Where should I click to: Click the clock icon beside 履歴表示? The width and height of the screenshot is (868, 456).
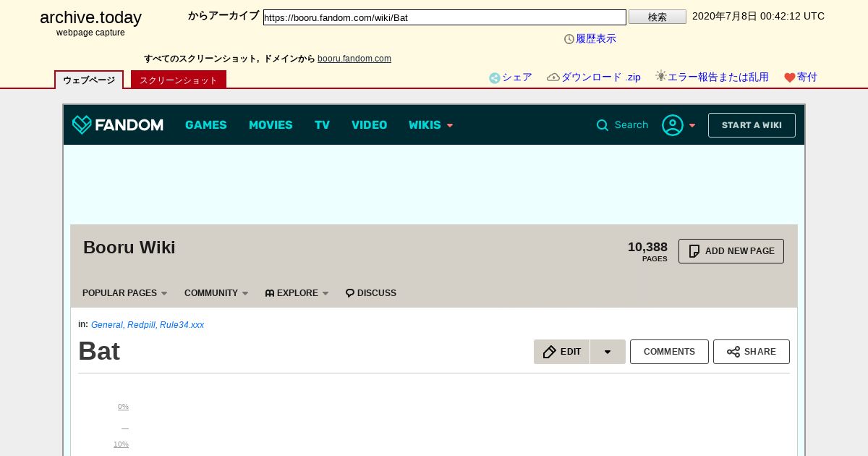pos(569,39)
